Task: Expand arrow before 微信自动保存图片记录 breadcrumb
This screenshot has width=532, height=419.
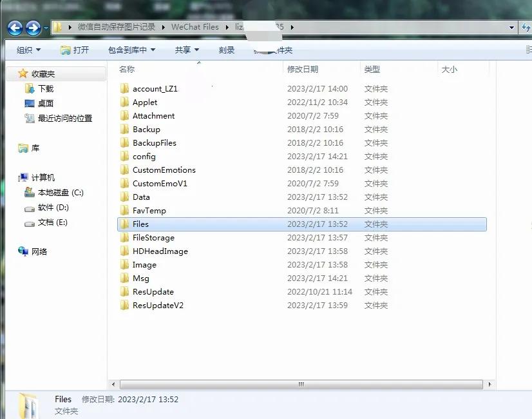Action: [70, 27]
